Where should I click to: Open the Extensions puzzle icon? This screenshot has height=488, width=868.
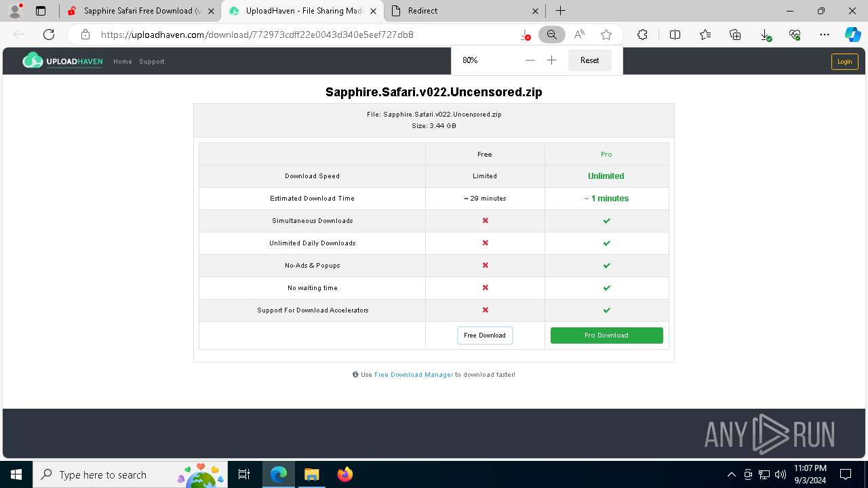tap(642, 35)
